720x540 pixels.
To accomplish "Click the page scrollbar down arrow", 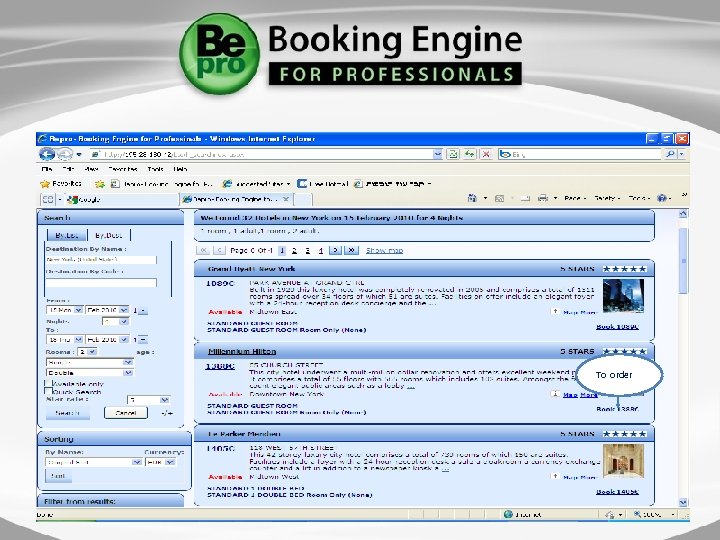I will 683,502.
